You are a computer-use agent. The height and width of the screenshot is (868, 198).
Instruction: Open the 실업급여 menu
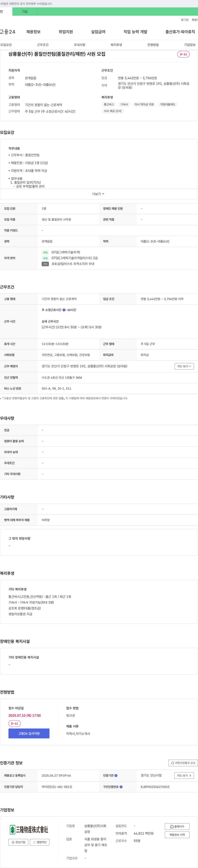coord(98,32)
